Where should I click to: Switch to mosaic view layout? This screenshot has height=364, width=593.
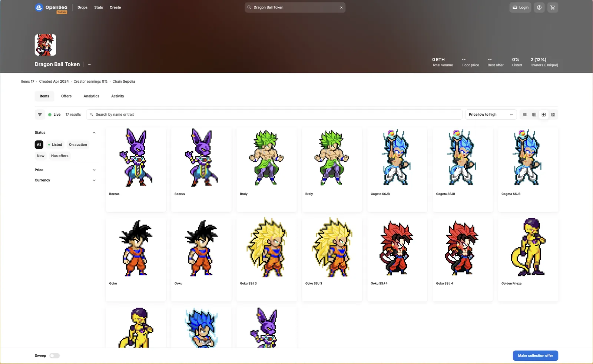tap(553, 115)
